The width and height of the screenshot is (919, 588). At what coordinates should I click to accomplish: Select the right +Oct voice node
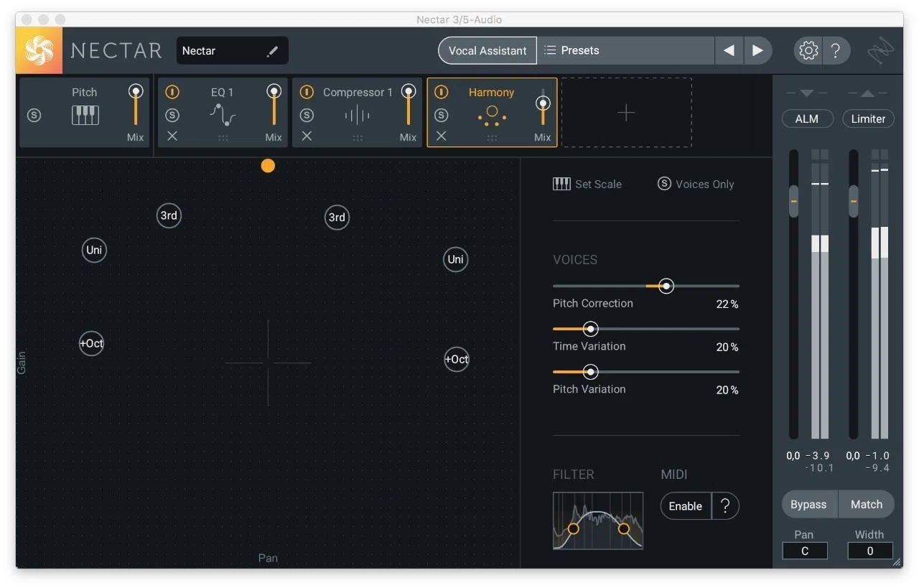(457, 359)
